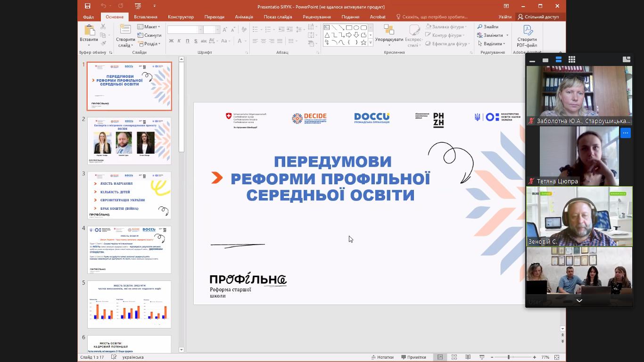The width and height of the screenshot is (644, 362).
Task: Open the Вставлення (Insert) ribbon tab
Action: [145, 17]
